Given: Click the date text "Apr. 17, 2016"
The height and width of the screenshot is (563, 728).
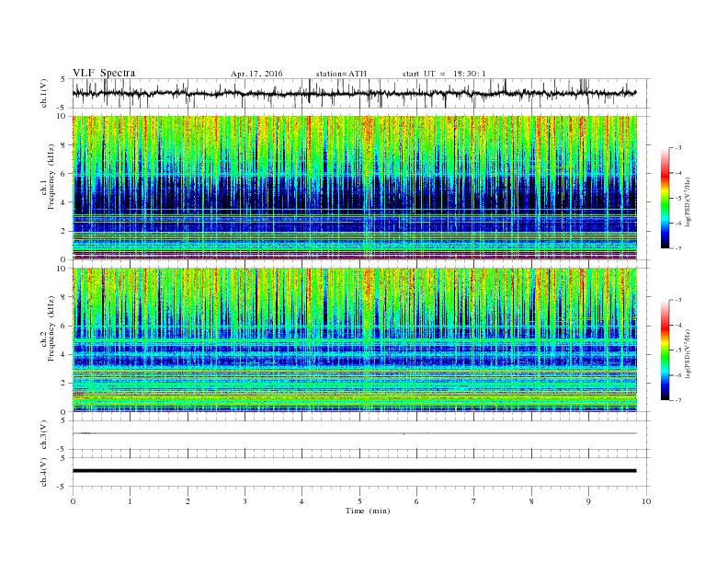Looking at the screenshot, I should [x=256, y=74].
